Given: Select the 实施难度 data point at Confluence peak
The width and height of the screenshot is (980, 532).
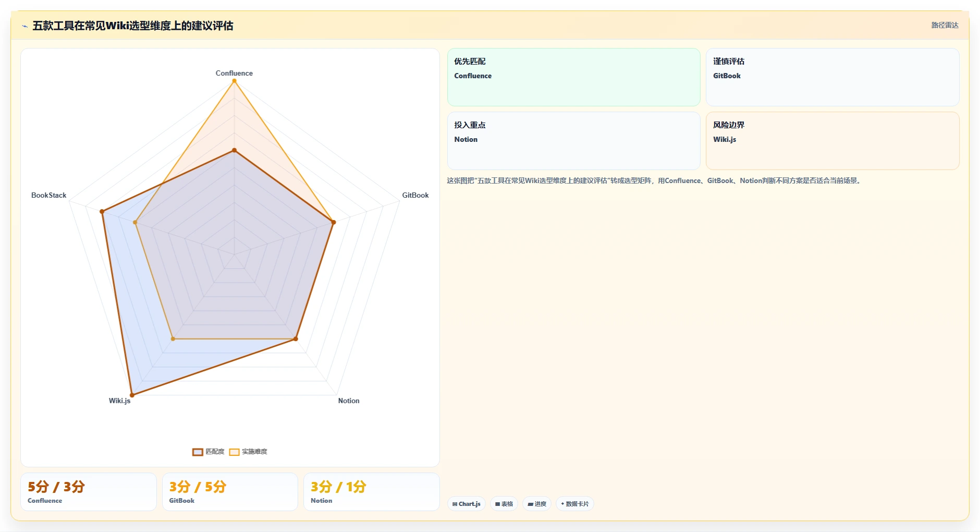Looking at the screenshot, I should (x=234, y=81).
